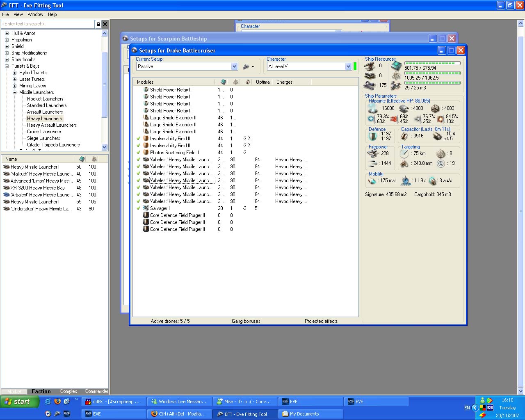This screenshot has height=420, width=525.
Task: Open the View menu
Action: [x=18, y=14]
